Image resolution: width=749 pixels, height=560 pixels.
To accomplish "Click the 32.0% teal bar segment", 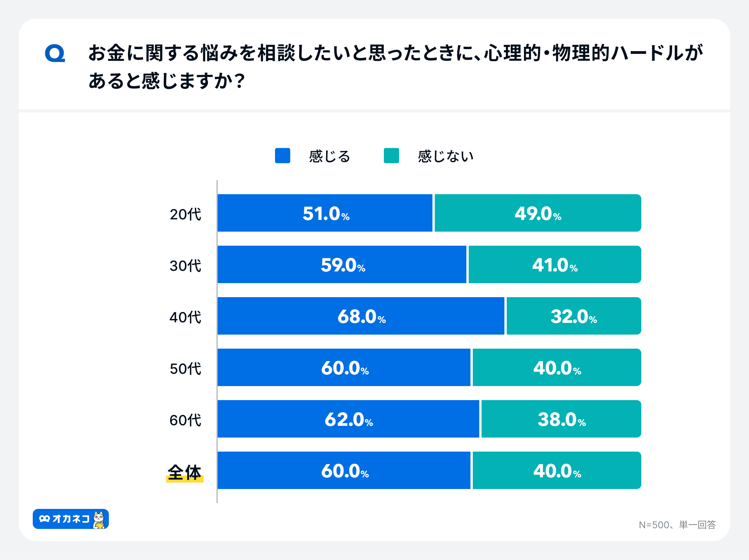I will coord(573,316).
